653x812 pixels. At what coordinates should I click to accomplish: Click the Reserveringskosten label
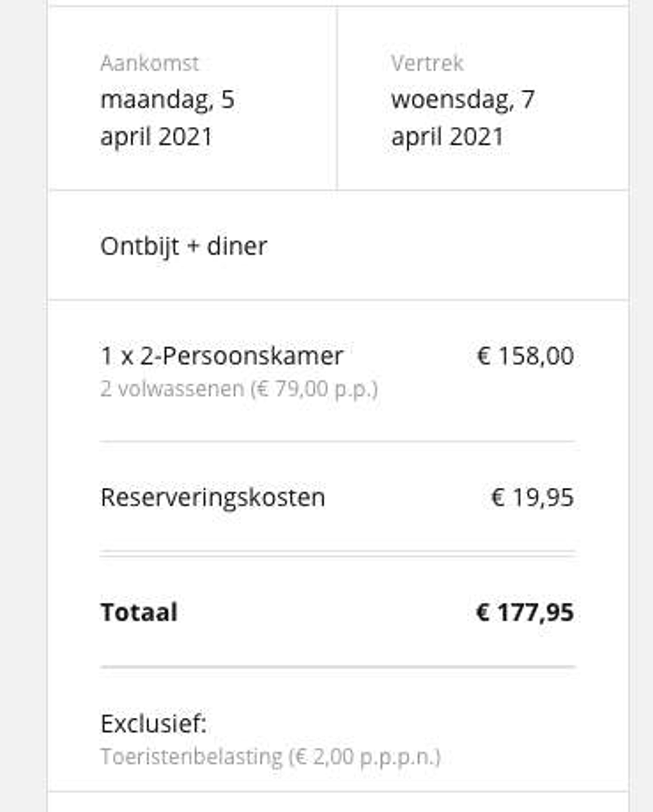pos(213,498)
